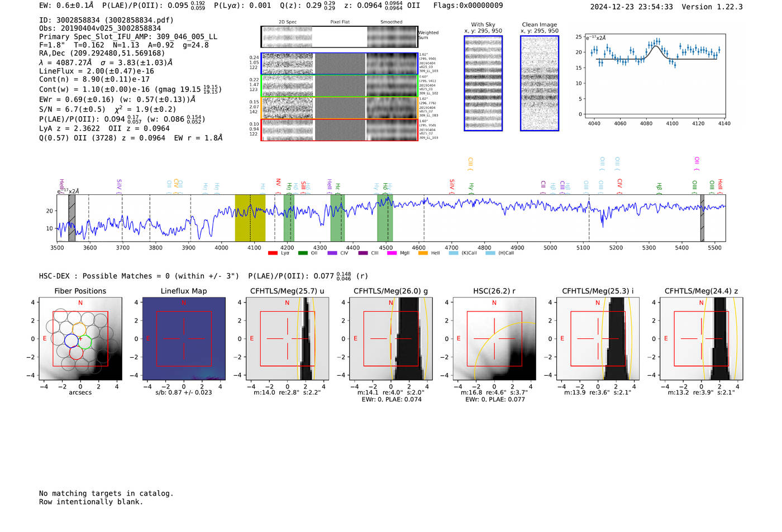Click the (H)CaII legend swatch
Screen dimensions: 782x532
coord(490,253)
